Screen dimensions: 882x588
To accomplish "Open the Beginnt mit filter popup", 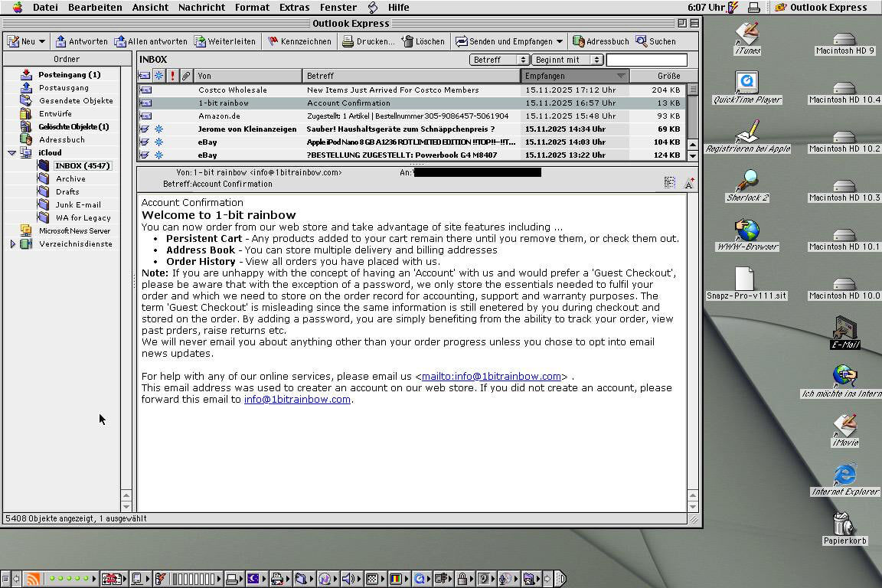I will pos(567,60).
